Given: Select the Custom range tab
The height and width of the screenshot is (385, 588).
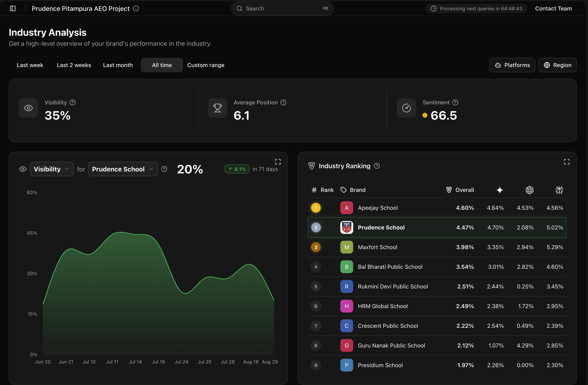Looking at the screenshot, I should pos(206,65).
